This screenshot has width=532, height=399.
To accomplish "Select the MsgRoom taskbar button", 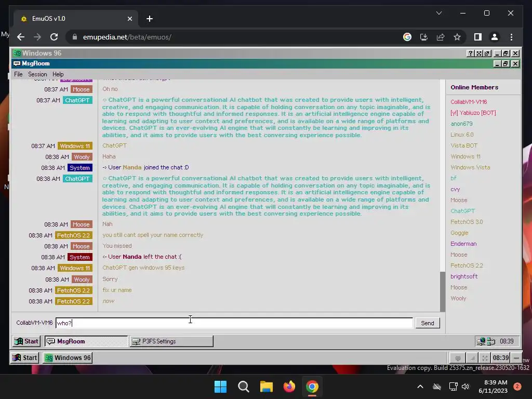I will pos(86,341).
